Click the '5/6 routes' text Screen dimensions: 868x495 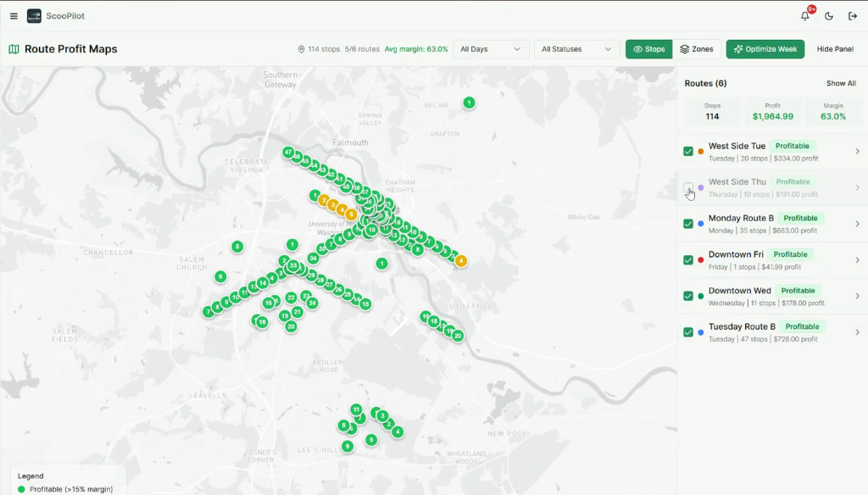click(362, 49)
